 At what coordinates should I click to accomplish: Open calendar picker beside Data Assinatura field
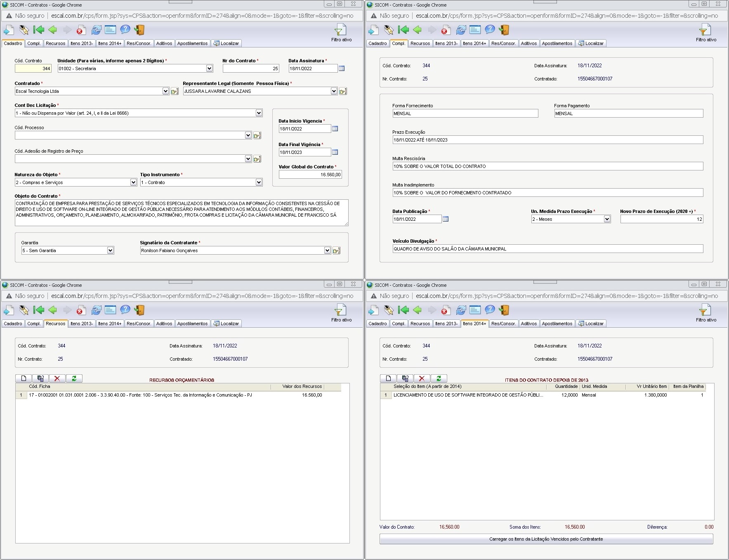tap(342, 69)
